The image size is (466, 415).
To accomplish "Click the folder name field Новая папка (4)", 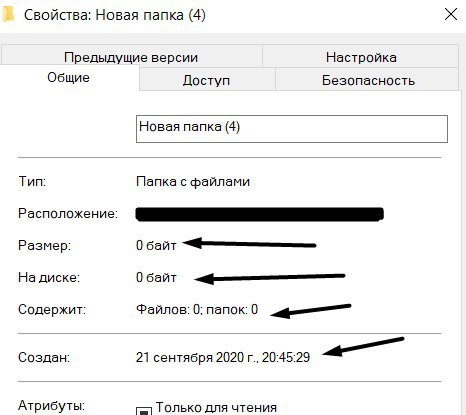I will [x=292, y=129].
